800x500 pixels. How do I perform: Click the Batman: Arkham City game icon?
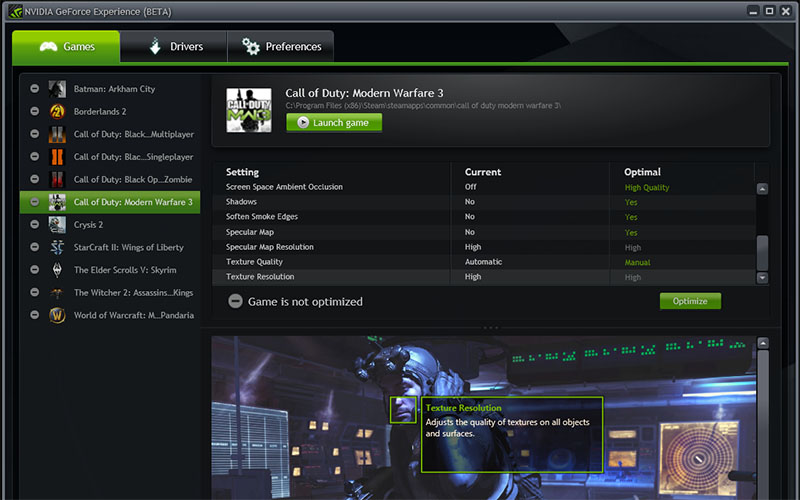[57, 89]
